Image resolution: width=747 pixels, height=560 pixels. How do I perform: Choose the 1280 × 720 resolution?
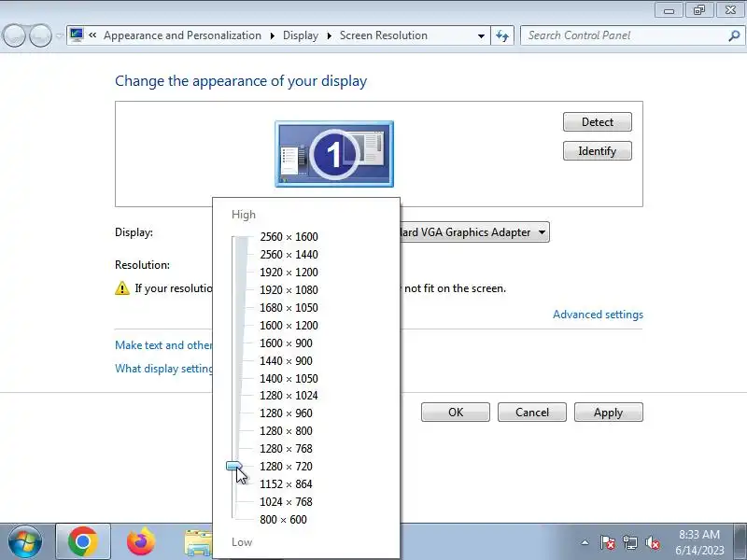pyautogui.click(x=286, y=466)
